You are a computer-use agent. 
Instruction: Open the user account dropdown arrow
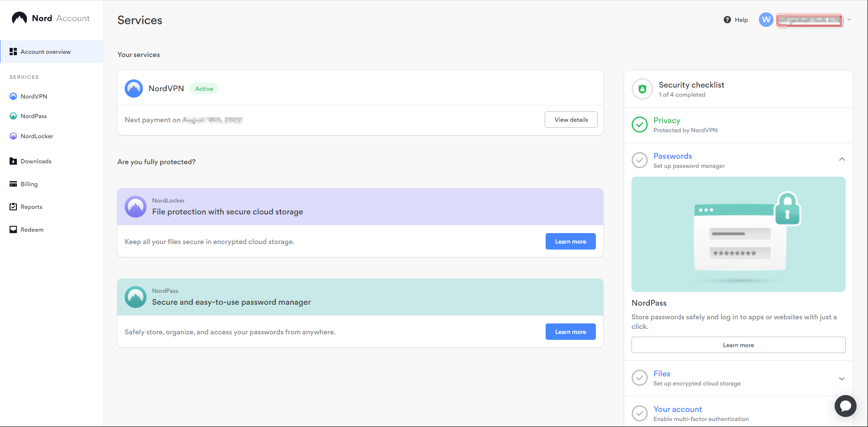(x=849, y=20)
